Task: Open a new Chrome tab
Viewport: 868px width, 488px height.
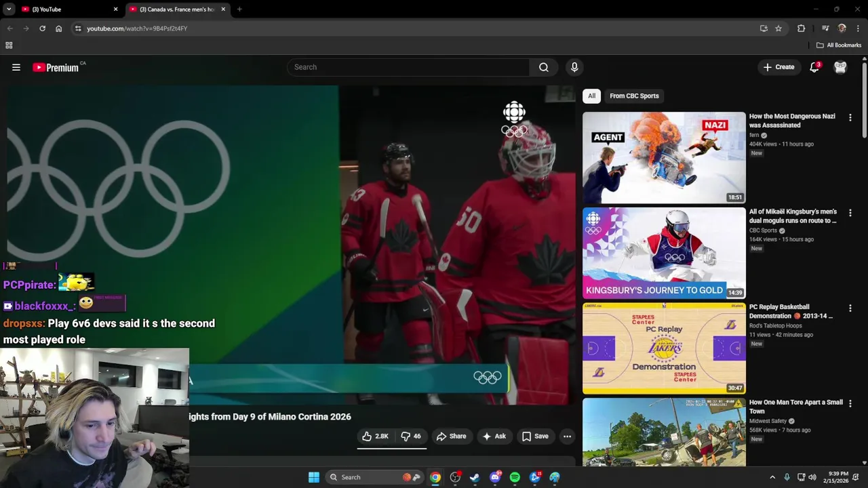Action: tap(239, 9)
